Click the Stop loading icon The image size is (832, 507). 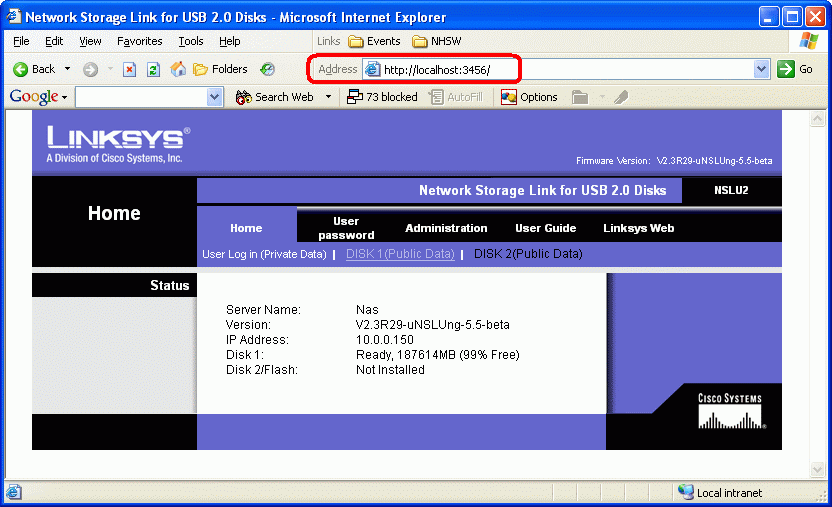[129, 69]
